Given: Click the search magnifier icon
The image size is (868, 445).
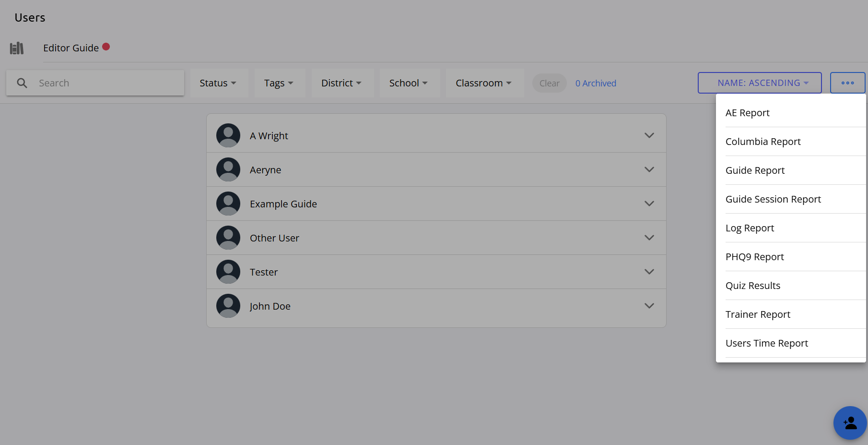Looking at the screenshot, I should 22,83.
